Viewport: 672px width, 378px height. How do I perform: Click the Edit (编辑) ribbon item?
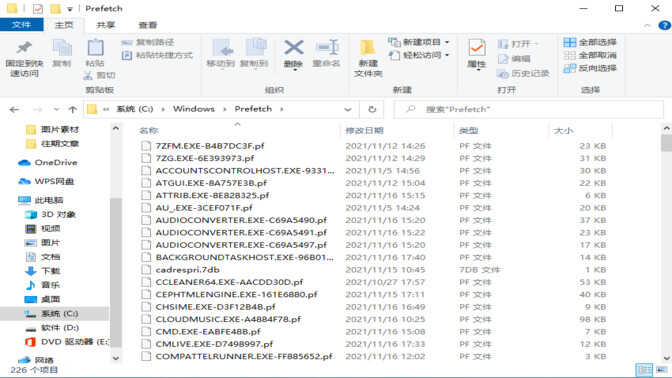514,59
